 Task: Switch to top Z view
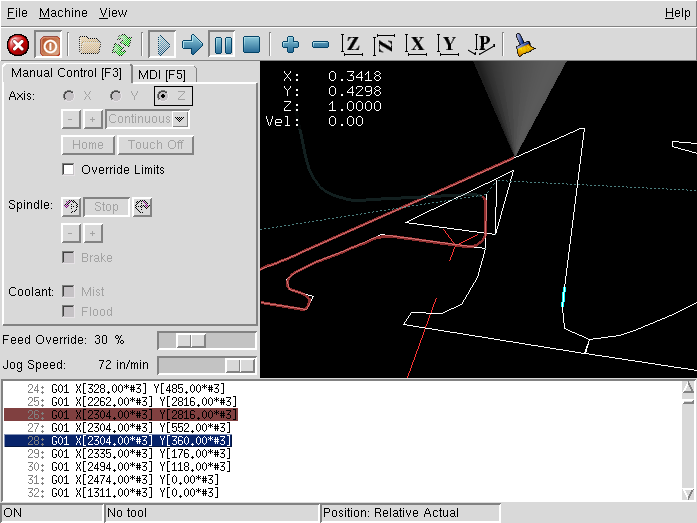coord(352,45)
